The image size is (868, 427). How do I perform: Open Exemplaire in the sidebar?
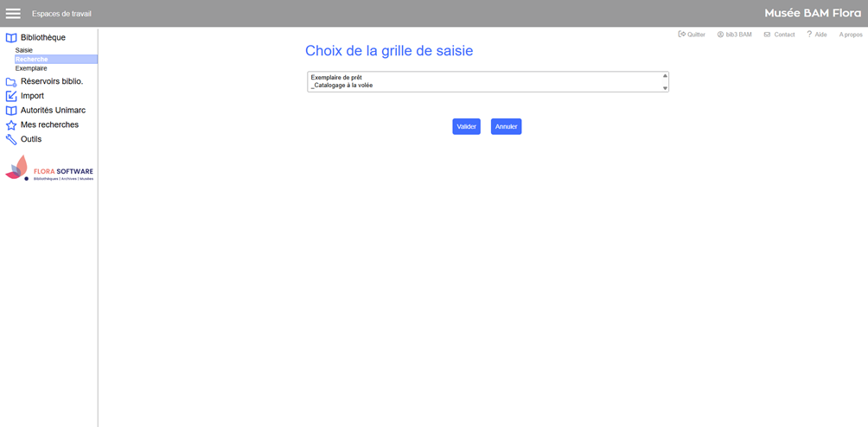click(x=31, y=68)
